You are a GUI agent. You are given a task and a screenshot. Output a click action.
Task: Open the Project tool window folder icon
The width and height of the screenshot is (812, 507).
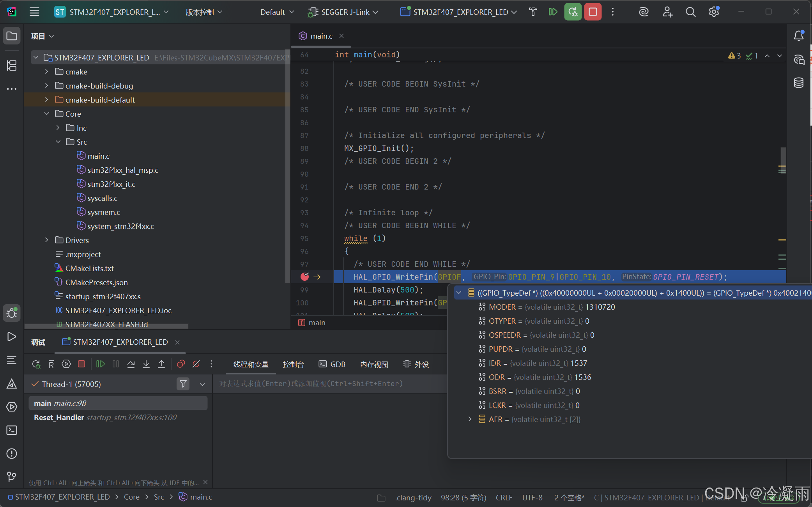coord(12,36)
